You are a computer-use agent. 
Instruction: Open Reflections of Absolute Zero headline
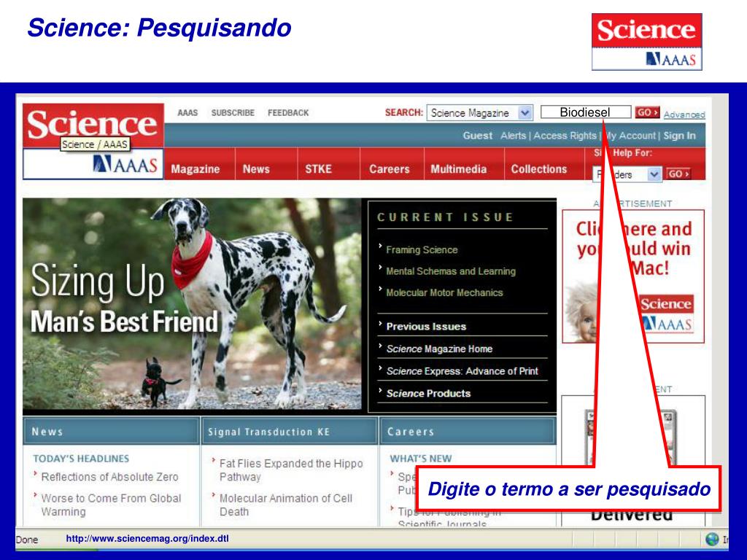coord(109,477)
